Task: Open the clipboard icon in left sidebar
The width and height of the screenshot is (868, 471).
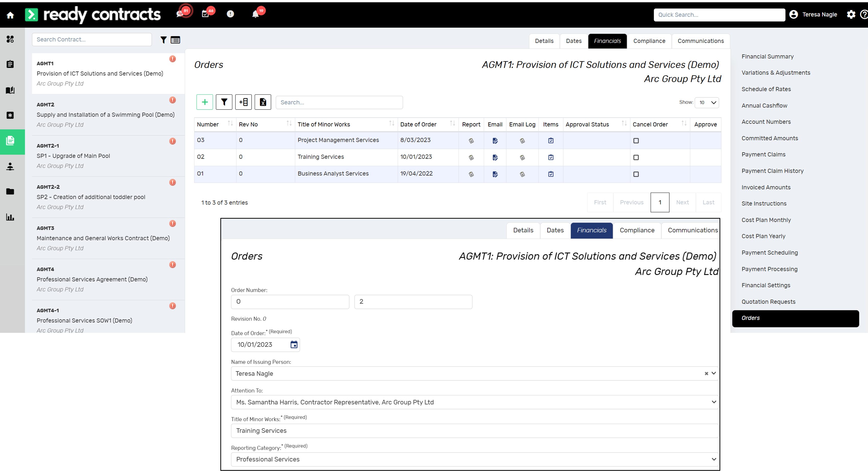Action: coord(10,64)
